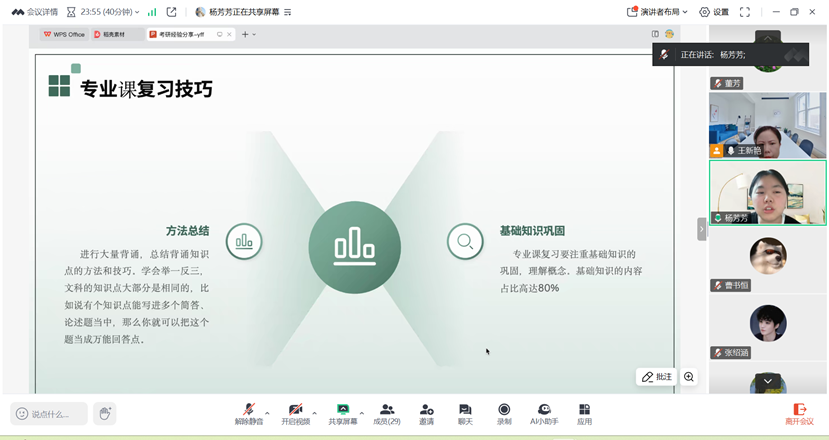
Task: Open the 应用 apps menu
Action: [x=584, y=414]
